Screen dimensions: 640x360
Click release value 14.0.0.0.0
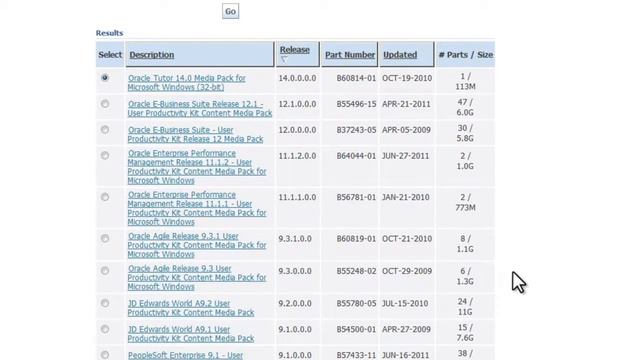click(297, 78)
